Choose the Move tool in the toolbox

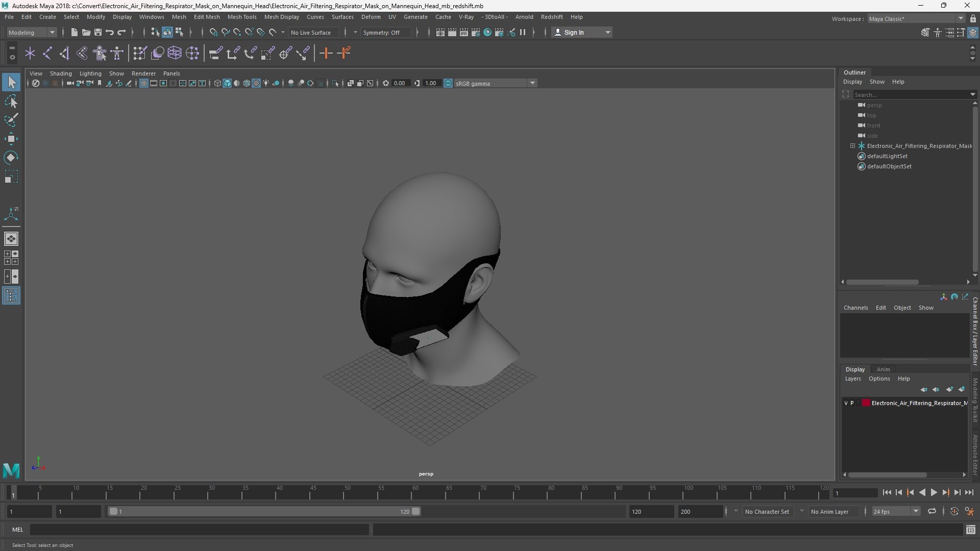point(11,139)
